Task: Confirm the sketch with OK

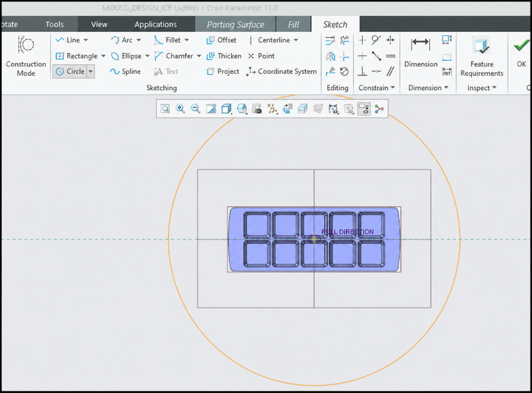Action: [521, 53]
